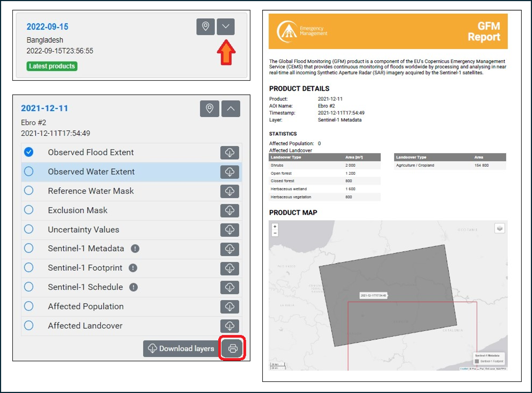Click Sentinel-1 Metadata info exclamation icon

(x=135, y=249)
